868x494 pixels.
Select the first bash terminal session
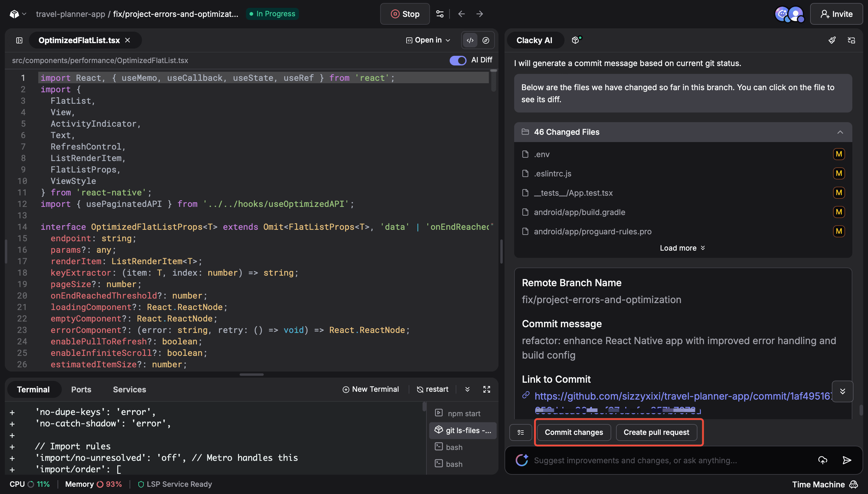pyautogui.click(x=462, y=447)
